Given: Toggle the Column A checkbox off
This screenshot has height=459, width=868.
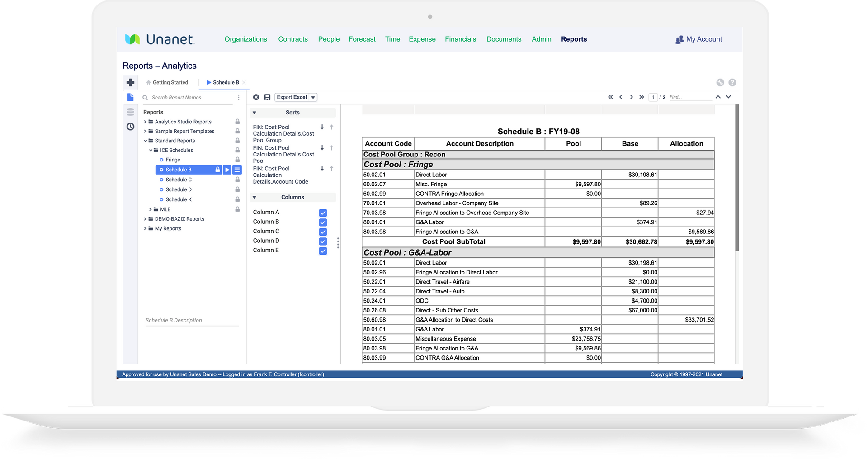Looking at the screenshot, I should [x=323, y=213].
